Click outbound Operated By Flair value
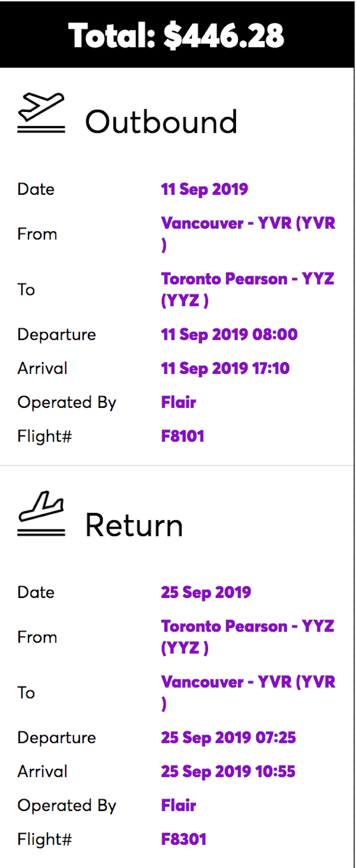The image size is (356, 868). 179,402
